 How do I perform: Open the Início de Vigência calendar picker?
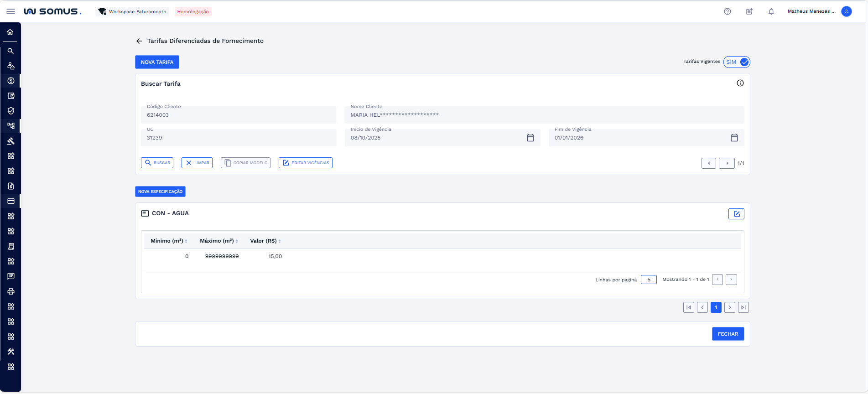click(530, 138)
